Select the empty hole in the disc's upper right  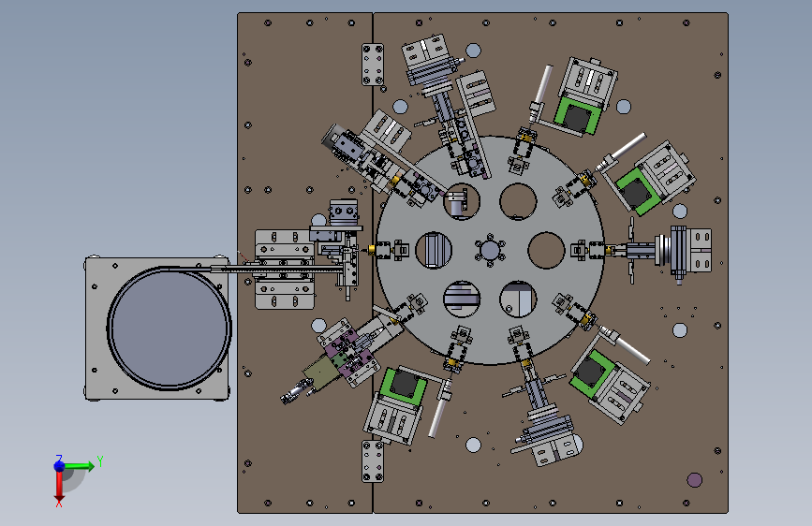click(x=518, y=201)
